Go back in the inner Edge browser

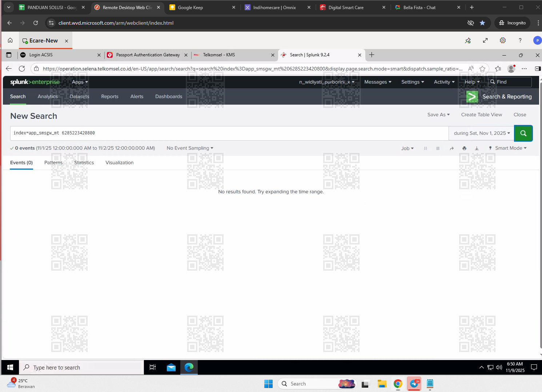(9, 69)
